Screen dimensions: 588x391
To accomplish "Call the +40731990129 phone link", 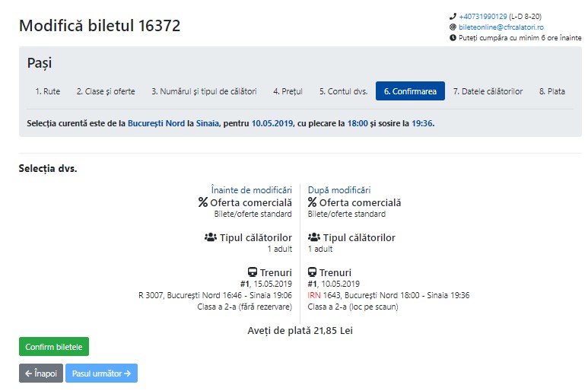I will 482,16.
